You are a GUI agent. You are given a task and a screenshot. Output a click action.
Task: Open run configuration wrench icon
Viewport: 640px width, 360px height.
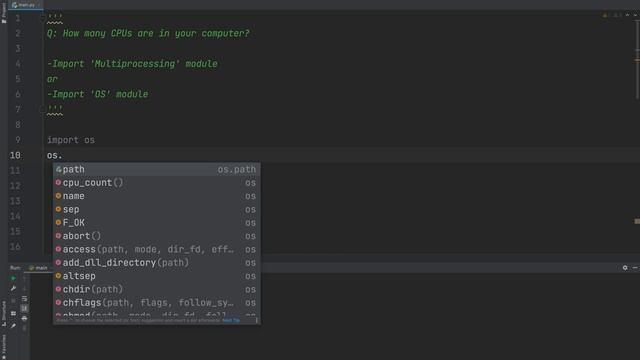[13, 289]
